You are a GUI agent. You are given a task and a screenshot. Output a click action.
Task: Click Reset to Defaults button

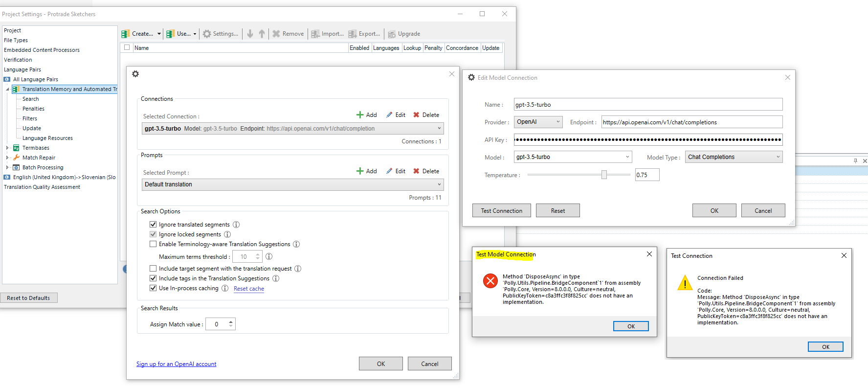[28, 298]
